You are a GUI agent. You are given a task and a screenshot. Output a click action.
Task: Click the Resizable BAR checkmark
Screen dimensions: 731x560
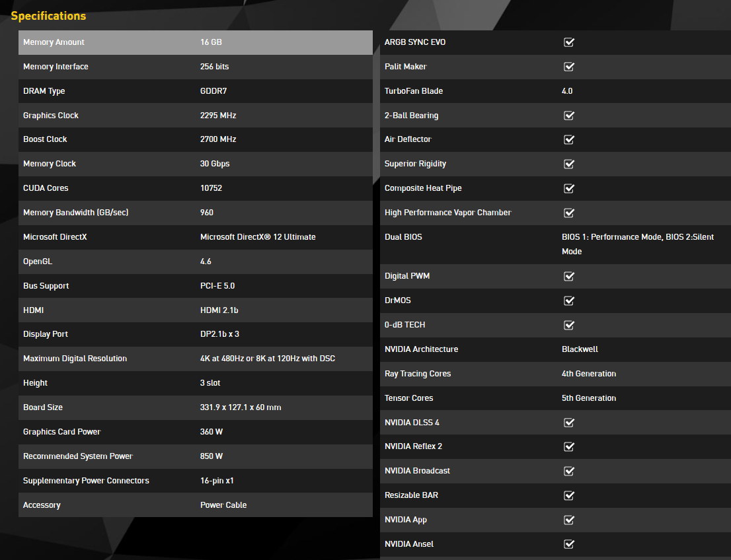click(x=568, y=496)
